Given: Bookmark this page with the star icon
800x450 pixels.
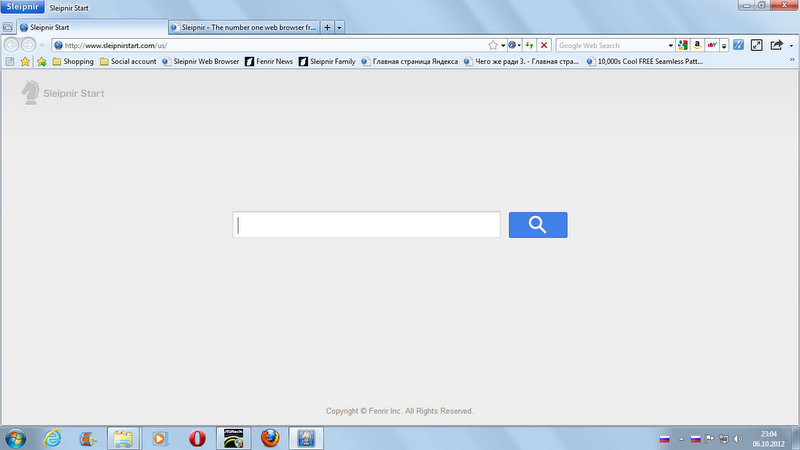Looking at the screenshot, I should pos(492,45).
